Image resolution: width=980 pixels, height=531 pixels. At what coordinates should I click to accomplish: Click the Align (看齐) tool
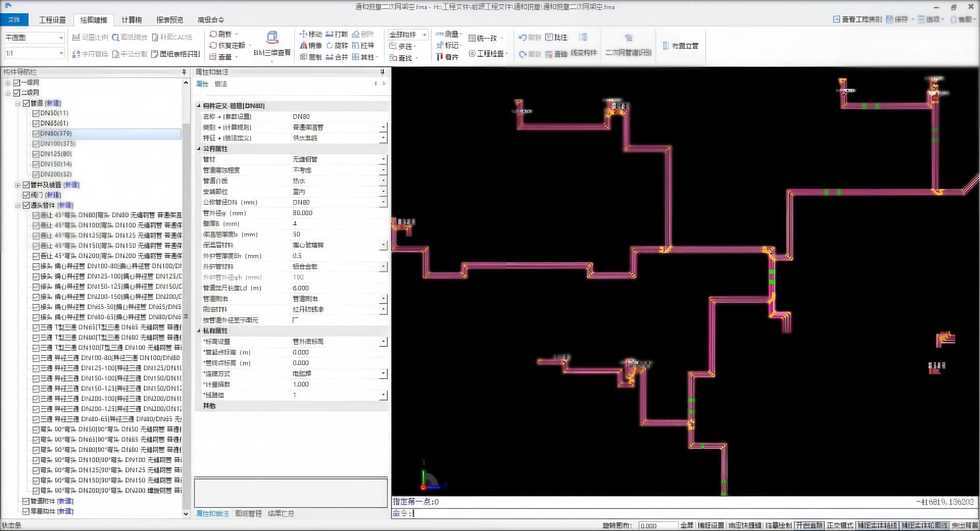pyautogui.click(x=447, y=57)
